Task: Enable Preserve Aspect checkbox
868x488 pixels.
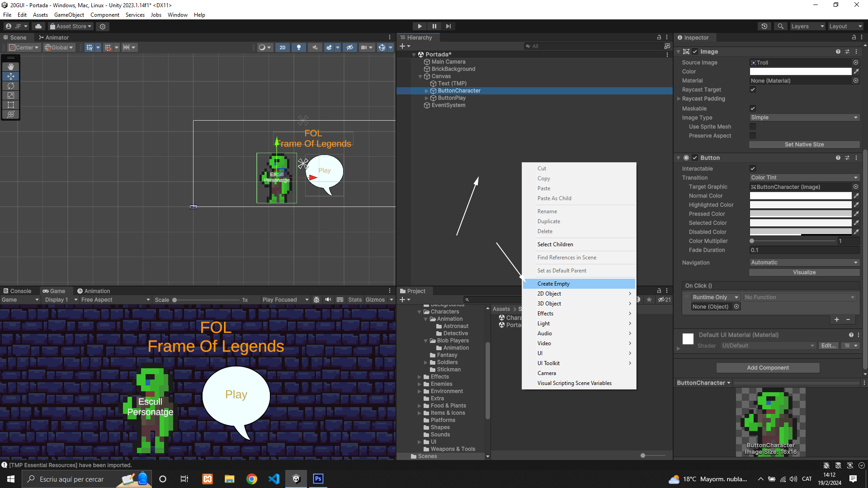Action: (753, 136)
